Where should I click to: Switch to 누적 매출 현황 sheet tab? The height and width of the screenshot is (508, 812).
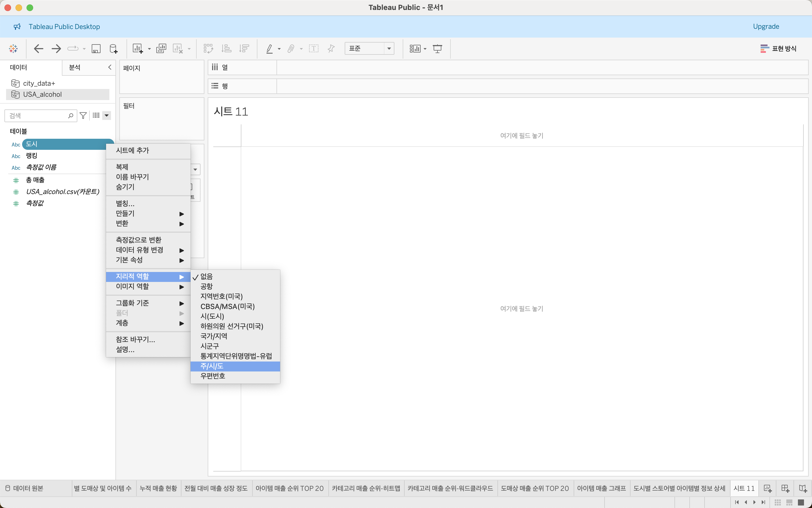tap(158, 488)
